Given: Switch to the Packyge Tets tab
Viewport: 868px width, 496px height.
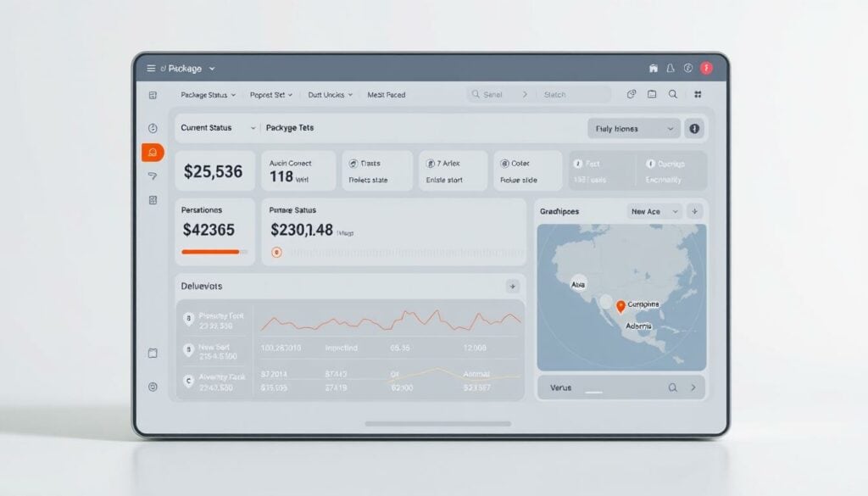Looking at the screenshot, I should (x=290, y=128).
